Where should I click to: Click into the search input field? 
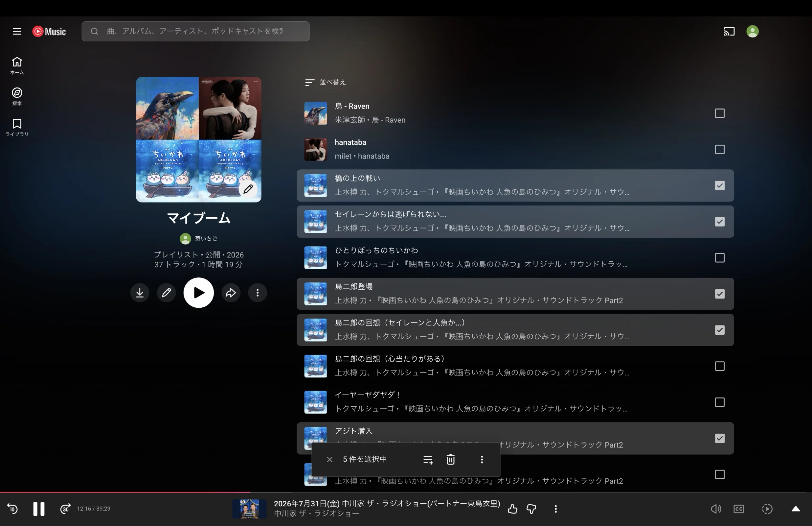pyautogui.click(x=195, y=32)
